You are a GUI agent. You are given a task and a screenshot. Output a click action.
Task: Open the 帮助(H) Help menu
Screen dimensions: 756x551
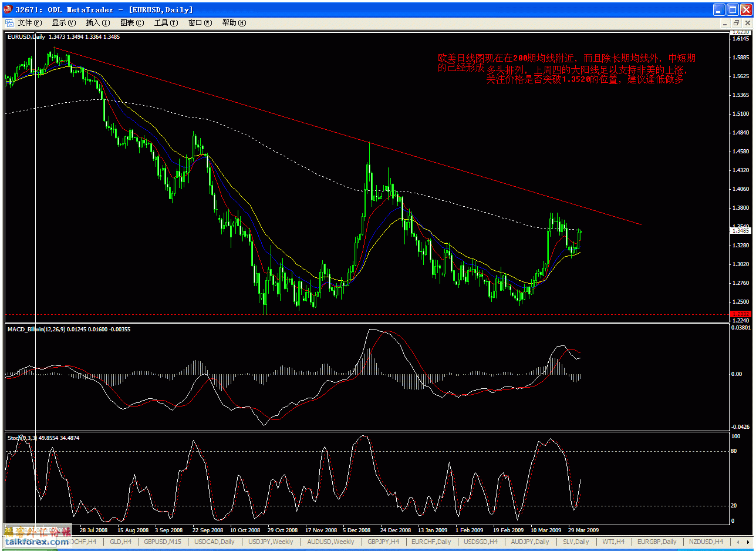[234, 23]
